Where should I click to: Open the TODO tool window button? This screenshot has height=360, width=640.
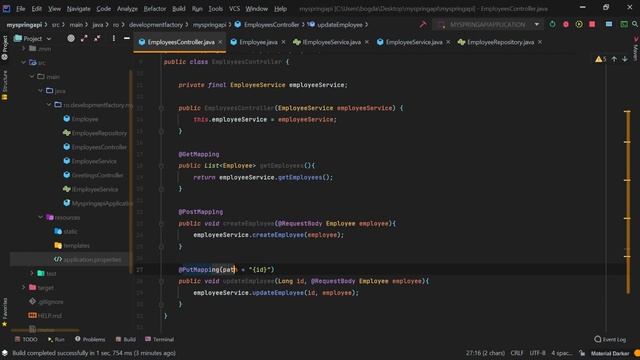click(x=26, y=339)
